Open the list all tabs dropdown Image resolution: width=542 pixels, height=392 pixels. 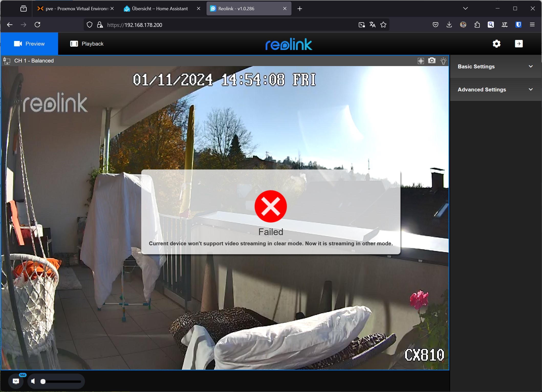click(465, 8)
